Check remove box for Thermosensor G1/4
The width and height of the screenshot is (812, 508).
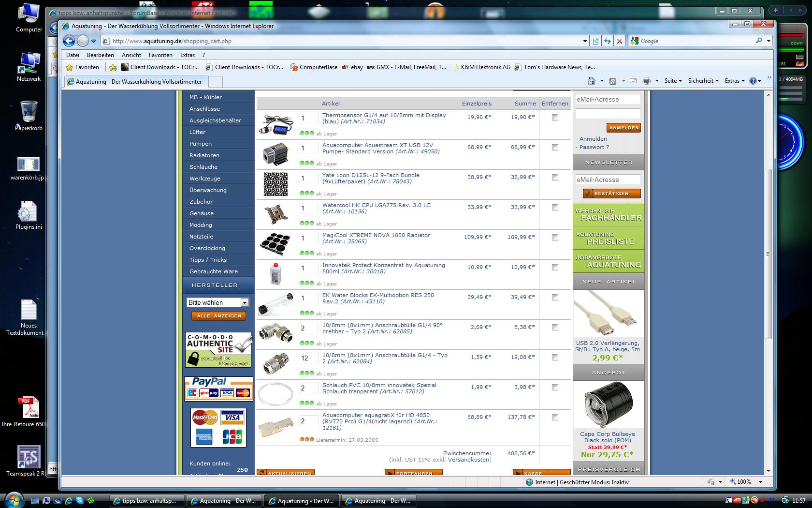pos(555,117)
